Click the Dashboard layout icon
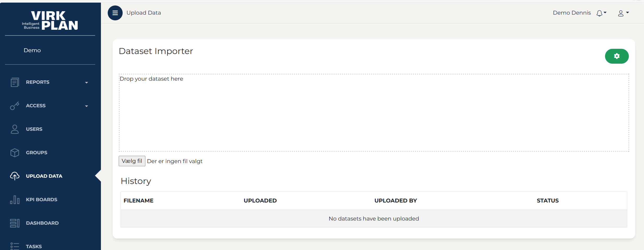Viewport: 644px width, 250px height. point(15,223)
